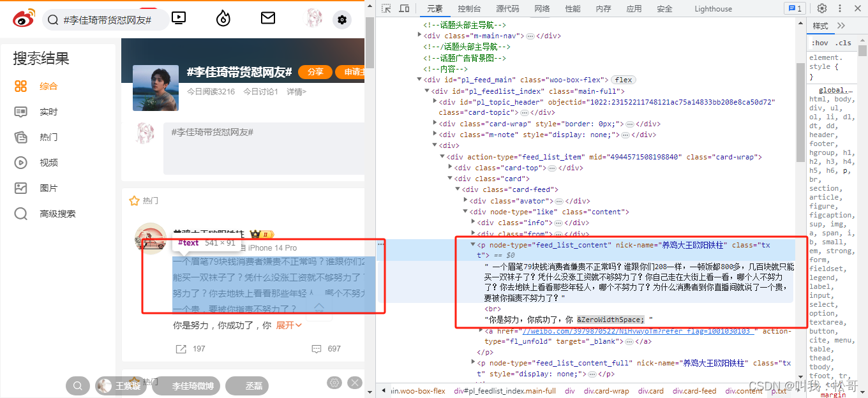Click the topic cover thumbnail image
The image size is (868, 398).
pos(156,87)
